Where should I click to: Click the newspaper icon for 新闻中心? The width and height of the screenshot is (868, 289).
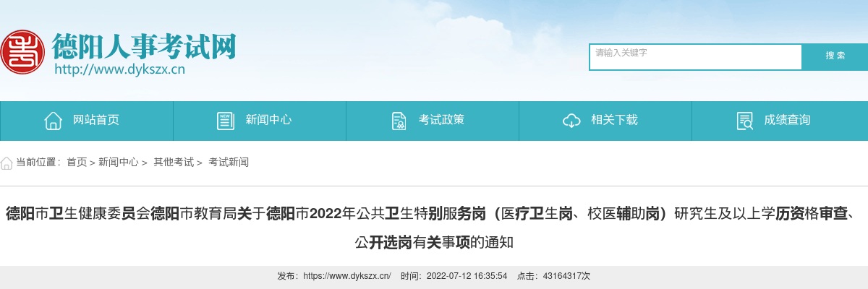[226, 121]
